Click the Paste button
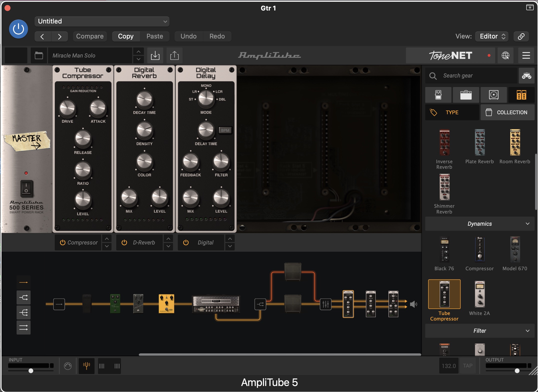This screenshot has width=538, height=392. [x=155, y=36]
